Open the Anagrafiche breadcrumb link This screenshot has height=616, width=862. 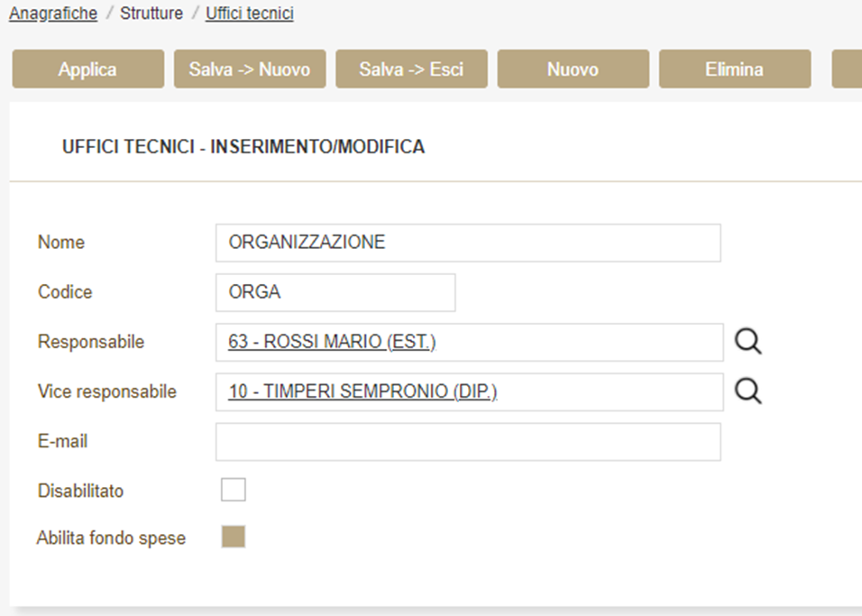(x=52, y=14)
